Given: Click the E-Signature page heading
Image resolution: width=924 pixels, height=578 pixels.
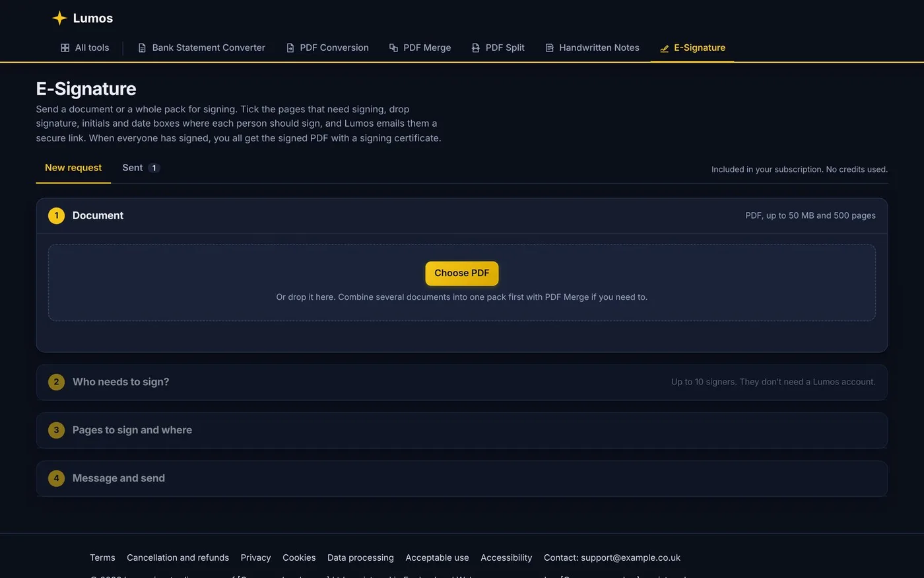Looking at the screenshot, I should point(86,89).
